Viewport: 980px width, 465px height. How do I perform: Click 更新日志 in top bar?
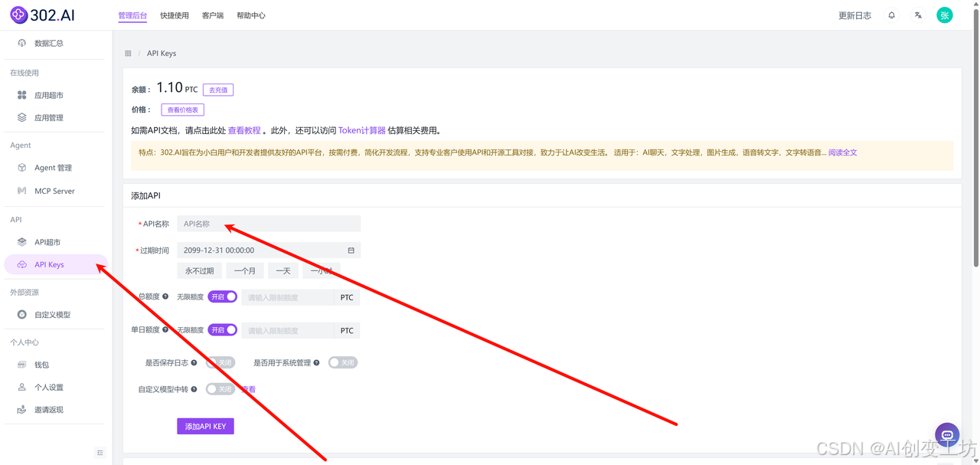[854, 15]
